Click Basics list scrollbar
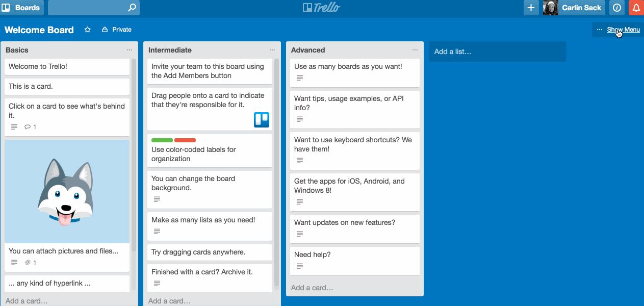This screenshot has width=644, height=306. point(134,156)
